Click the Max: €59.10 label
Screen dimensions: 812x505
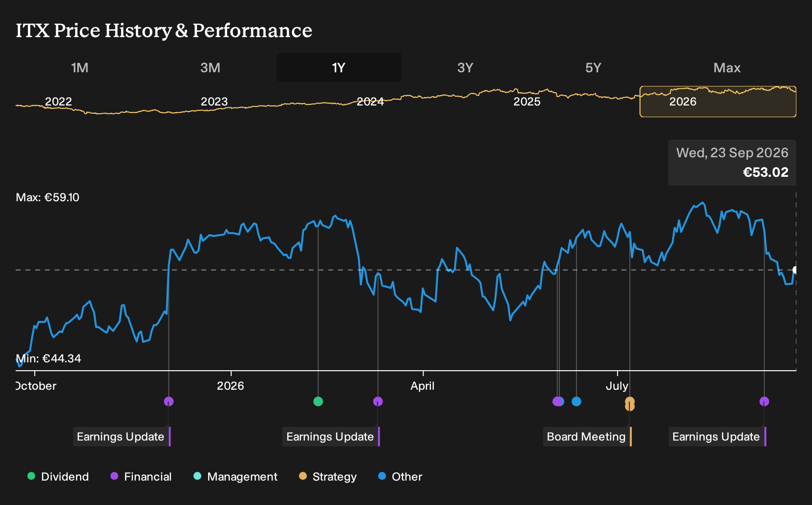pos(47,197)
